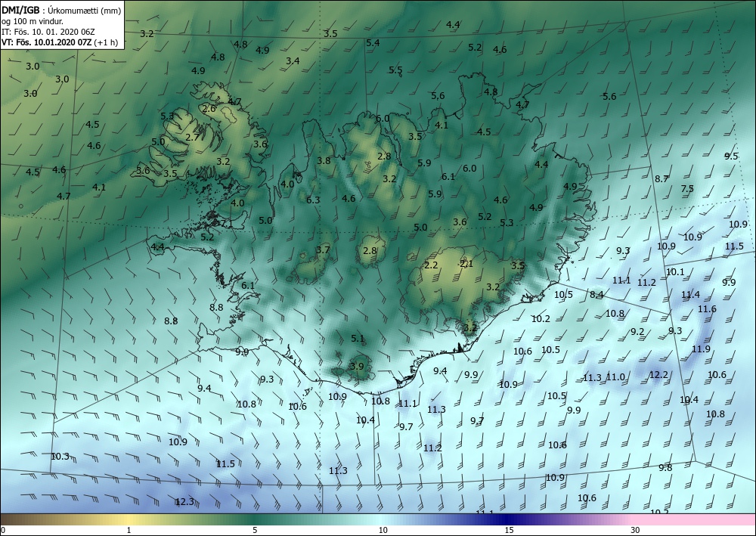Click the '15' label on the color scale

click(x=509, y=531)
